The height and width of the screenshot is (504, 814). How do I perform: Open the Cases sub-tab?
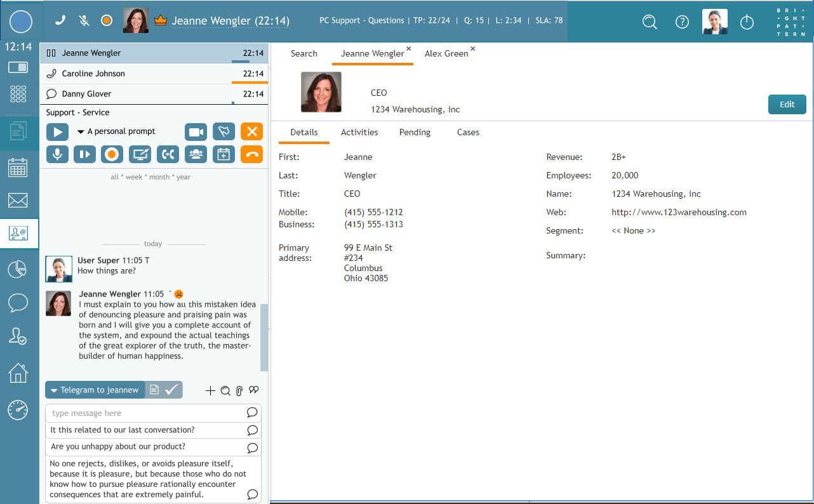pos(468,132)
